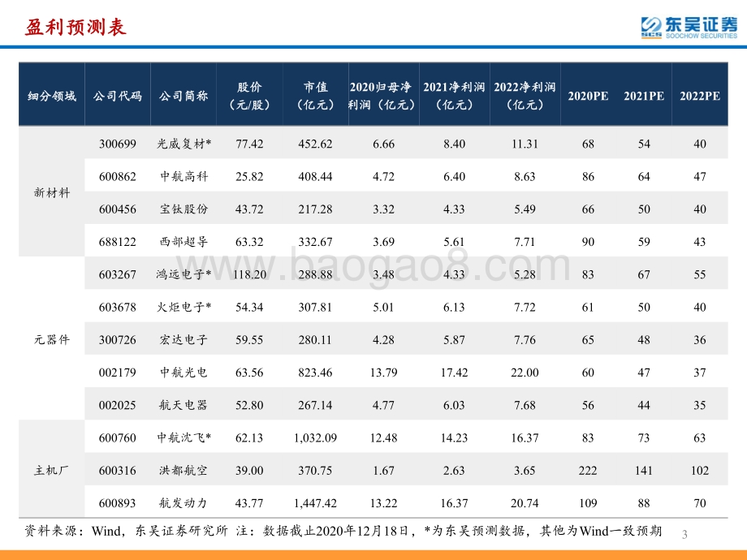Click company name 鸿远电子*
The image size is (747, 560).
click(x=184, y=274)
